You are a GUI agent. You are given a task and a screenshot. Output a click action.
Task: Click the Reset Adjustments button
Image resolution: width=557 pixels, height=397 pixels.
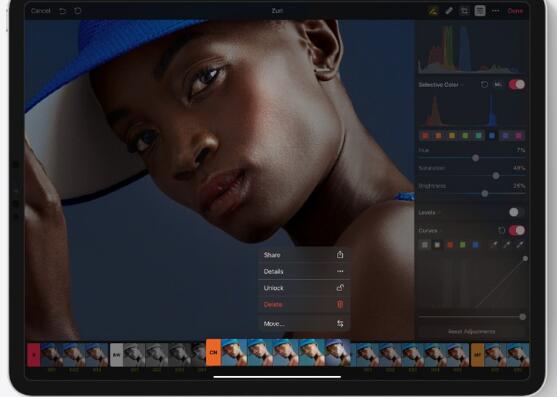[471, 331]
